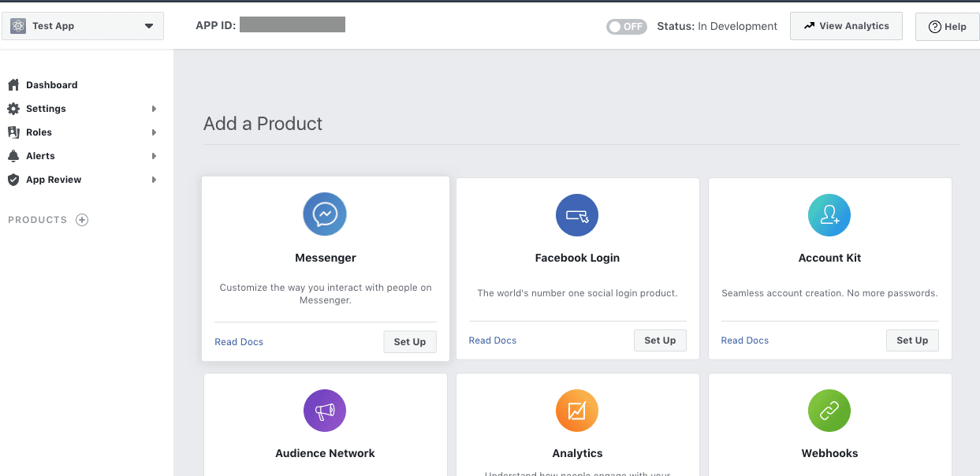Click the Dashboard home icon

(13, 85)
